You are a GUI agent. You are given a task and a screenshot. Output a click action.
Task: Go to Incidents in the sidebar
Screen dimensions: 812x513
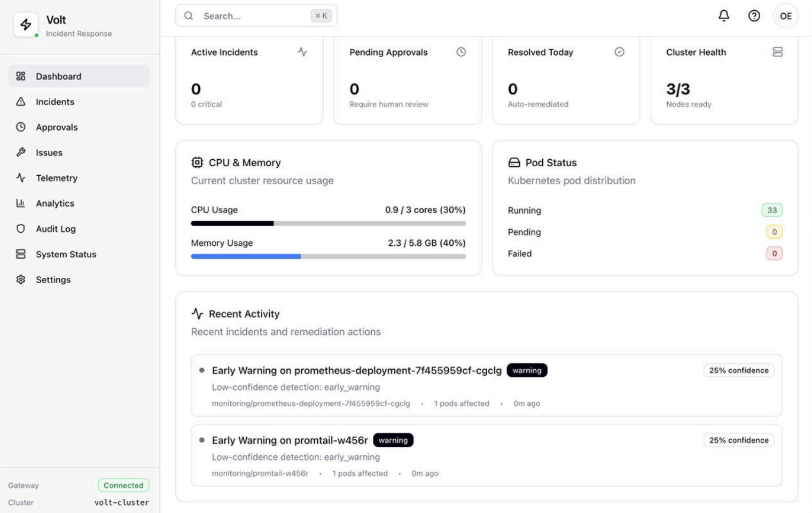[x=55, y=102]
